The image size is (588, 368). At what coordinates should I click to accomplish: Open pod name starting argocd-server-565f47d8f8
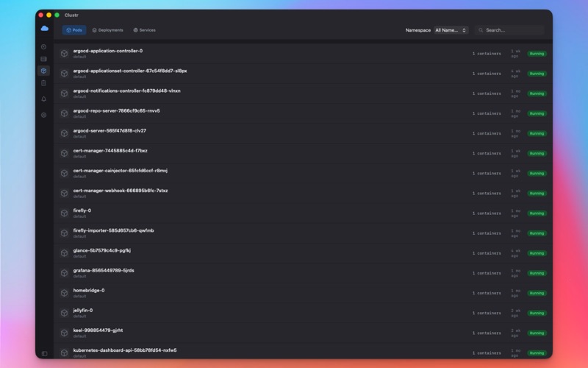[110, 131]
